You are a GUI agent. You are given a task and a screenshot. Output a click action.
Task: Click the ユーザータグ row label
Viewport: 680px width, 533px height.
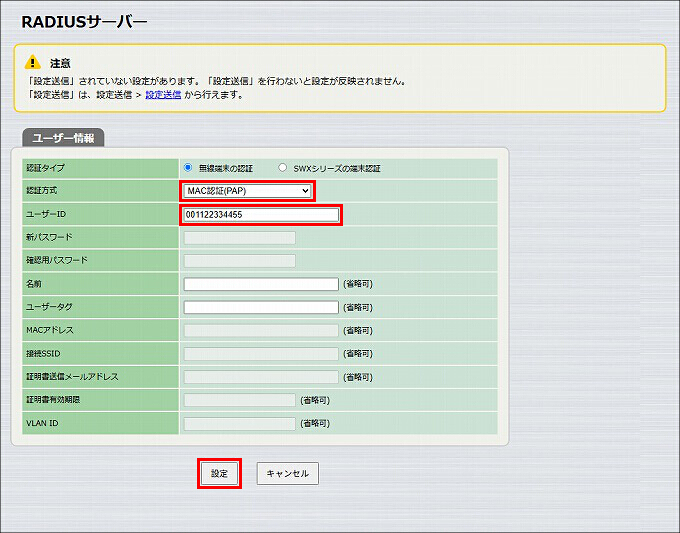[x=49, y=307]
